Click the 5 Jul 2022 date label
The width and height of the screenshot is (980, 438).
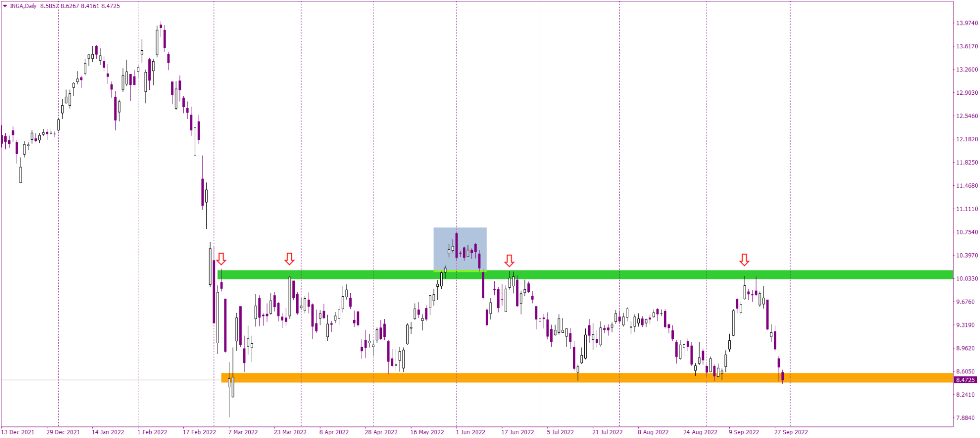[560, 432]
